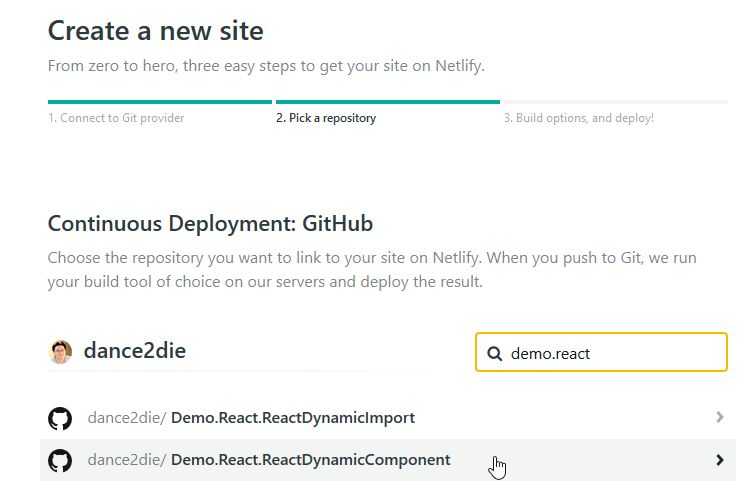753x491 pixels.
Task: Focus the repository search field containing demo.react
Action: [610, 353]
